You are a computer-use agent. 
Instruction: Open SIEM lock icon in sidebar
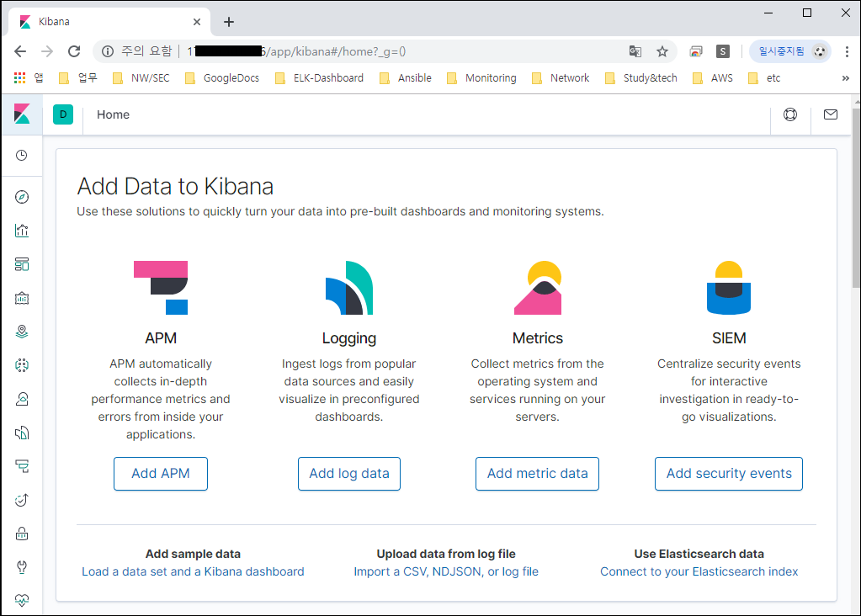click(x=21, y=534)
